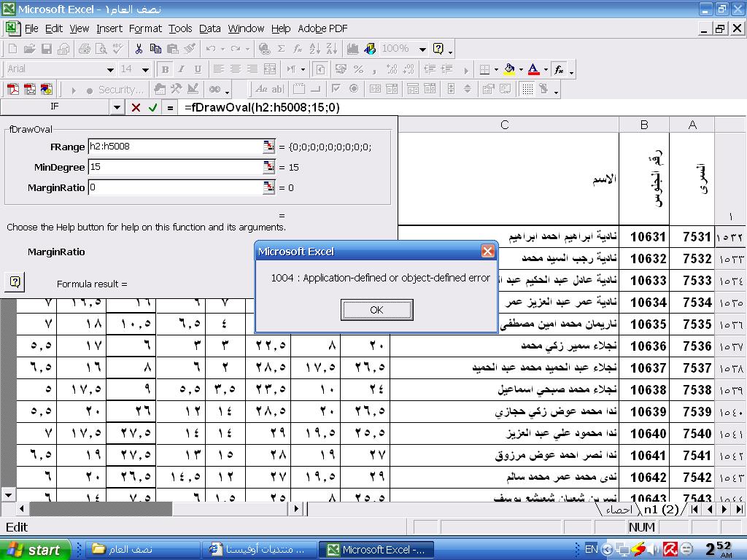Click the New workbook icon
The width and height of the screenshot is (747, 560).
click(13, 49)
